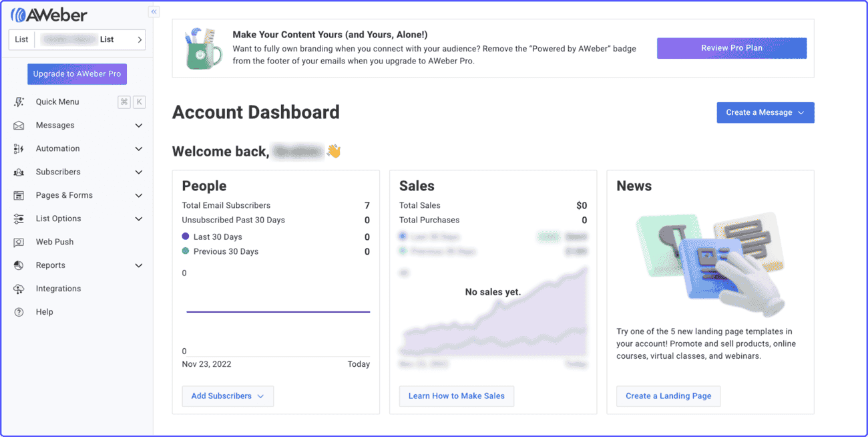This screenshot has height=437, width=868.
Task: Expand the Pages & Forms chevron
Action: point(139,196)
